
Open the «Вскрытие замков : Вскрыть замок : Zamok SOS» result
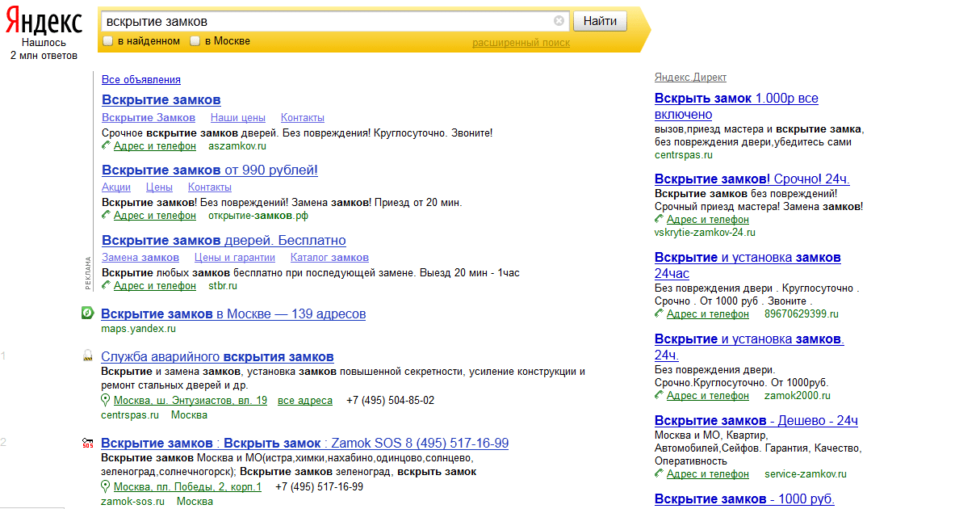coord(305,444)
